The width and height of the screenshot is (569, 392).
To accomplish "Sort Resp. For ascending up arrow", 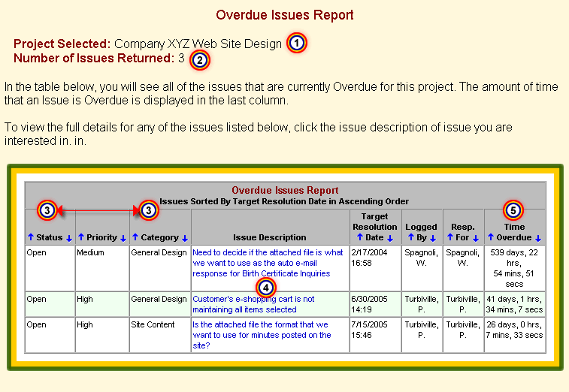I will pyautogui.click(x=450, y=237).
